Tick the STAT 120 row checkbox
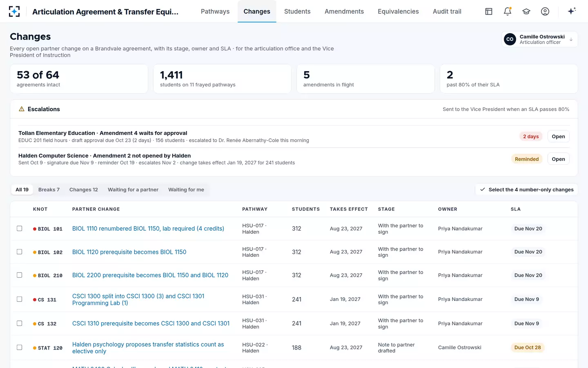Image resolution: width=588 pixels, height=368 pixels. pyautogui.click(x=19, y=348)
